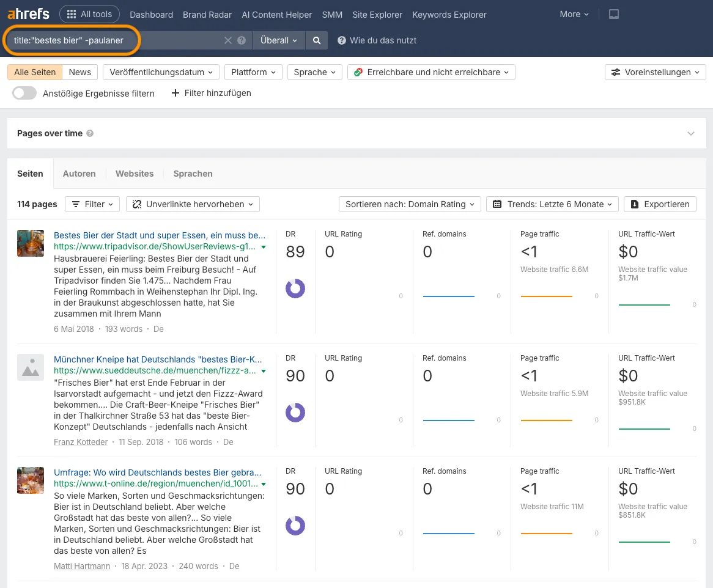Open the tripadvisor.de result URL
Screen dimensions: 713x588
tap(155, 246)
